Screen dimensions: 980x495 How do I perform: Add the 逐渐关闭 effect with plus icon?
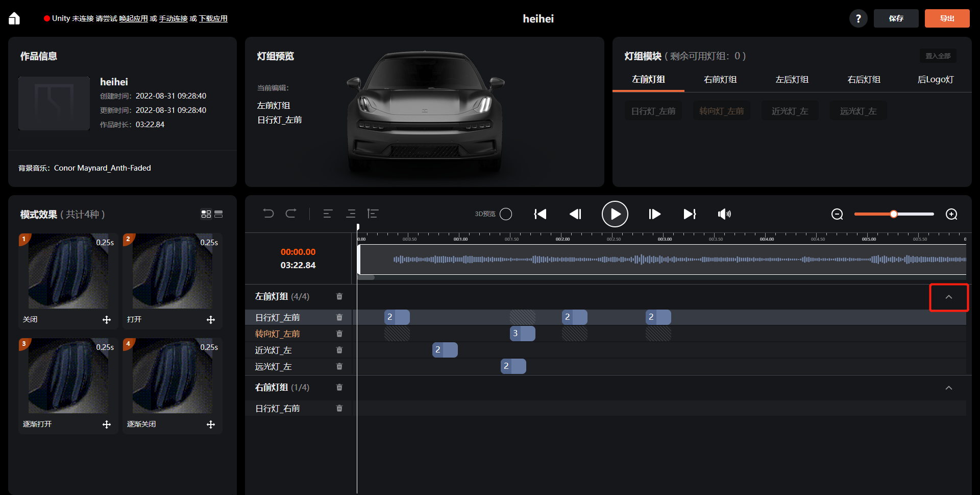click(211, 425)
